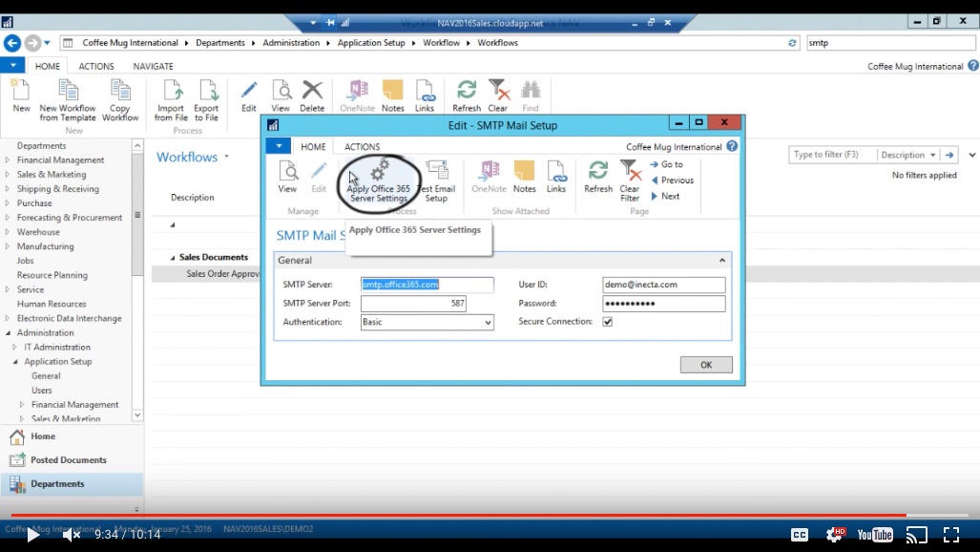The image size is (980, 552).
Task: Apply Office 365 Server Settings
Action: 378,180
